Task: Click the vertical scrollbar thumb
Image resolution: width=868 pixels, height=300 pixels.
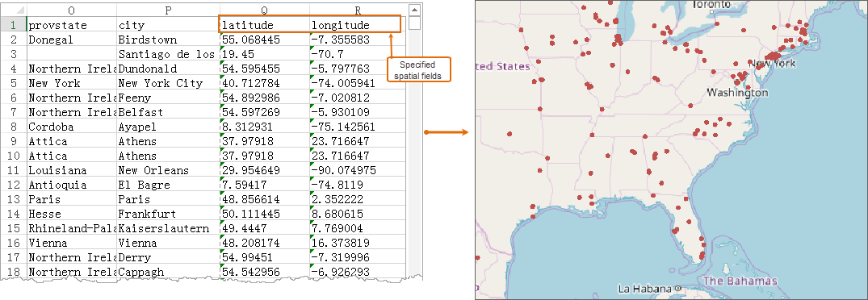Action: 414,23
